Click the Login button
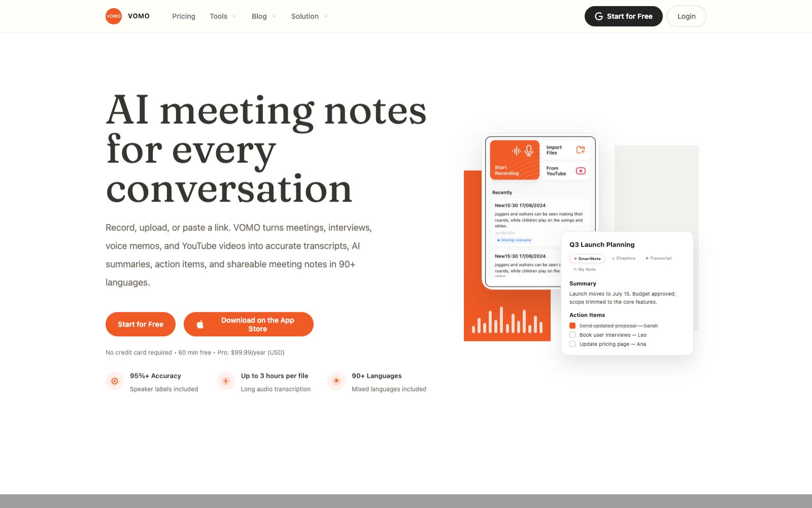Screen dimensions: 812x508 pos(687,16)
